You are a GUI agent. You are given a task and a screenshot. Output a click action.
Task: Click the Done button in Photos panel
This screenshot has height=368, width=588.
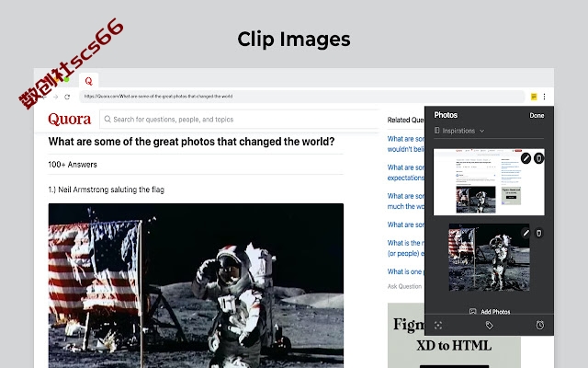pos(537,115)
